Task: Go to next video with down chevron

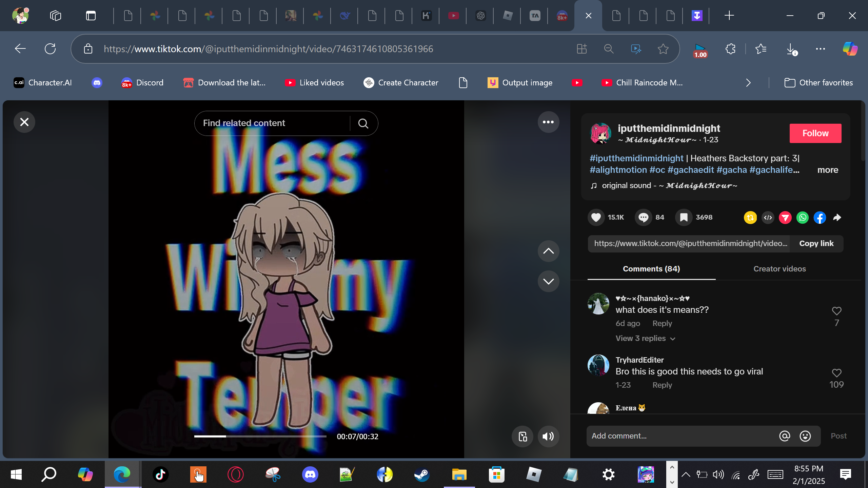Action: pos(548,281)
